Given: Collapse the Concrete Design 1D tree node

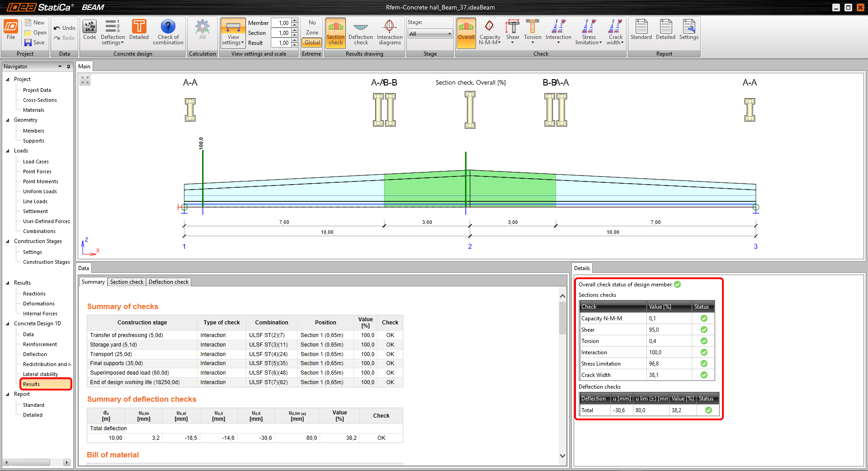Looking at the screenshot, I should 8,324.
